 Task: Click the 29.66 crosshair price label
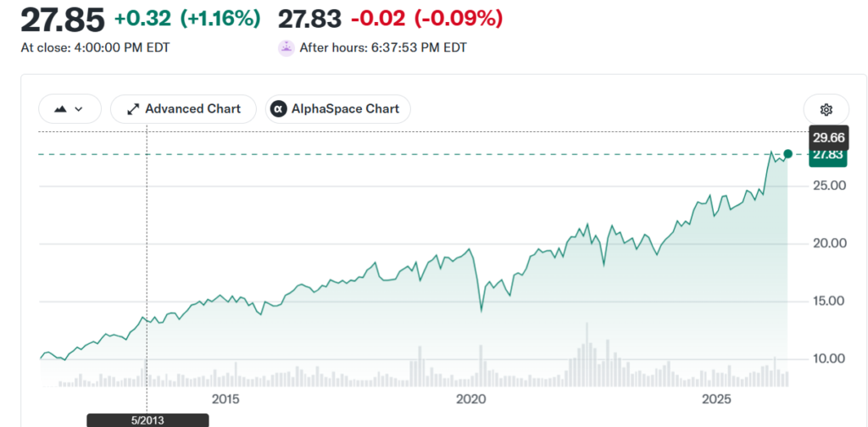[828, 136]
